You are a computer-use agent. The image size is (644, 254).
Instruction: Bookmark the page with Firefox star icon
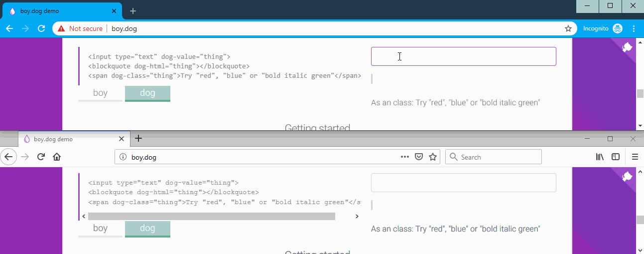tap(433, 157)
